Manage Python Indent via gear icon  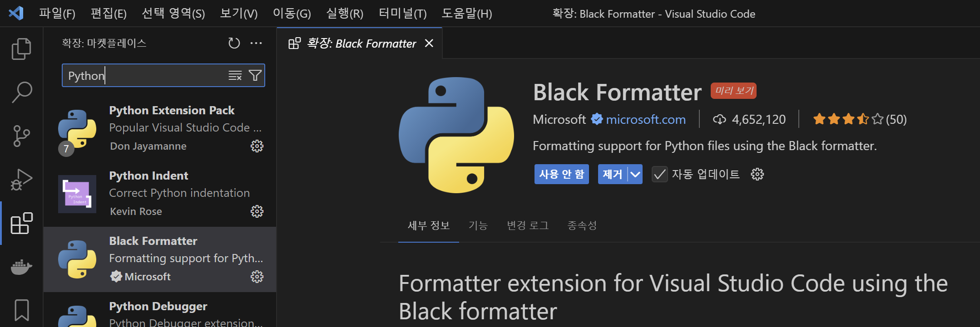tap(257, 211)
